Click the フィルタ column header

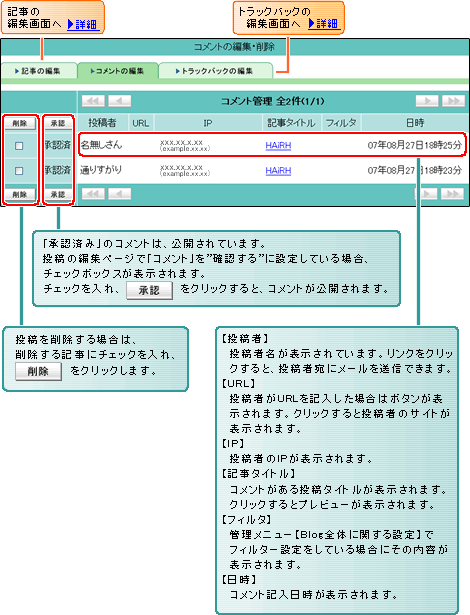tap(341, 123)
